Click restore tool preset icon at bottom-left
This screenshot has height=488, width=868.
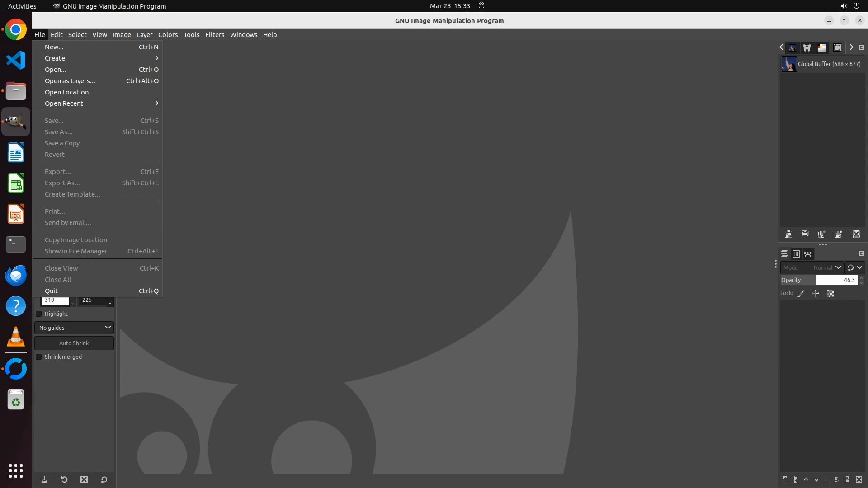click(x=64, y=479)
